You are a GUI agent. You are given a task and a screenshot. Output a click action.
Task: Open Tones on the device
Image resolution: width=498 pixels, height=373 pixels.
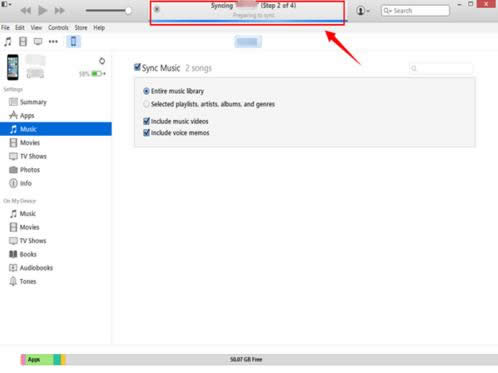pos(56,282)
